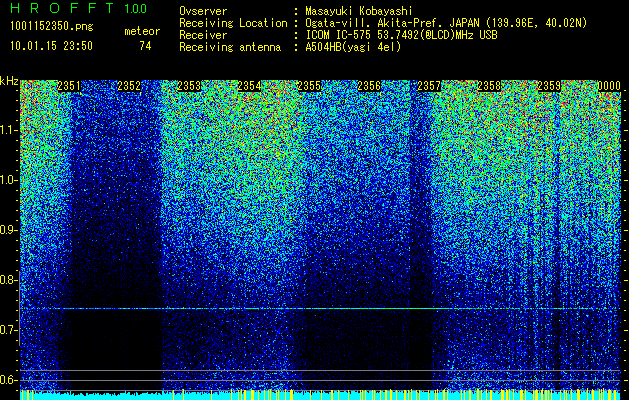Viewport: 629px width, 400px height.
Task: Click the meteor count value 74
Action: [145, 46]
